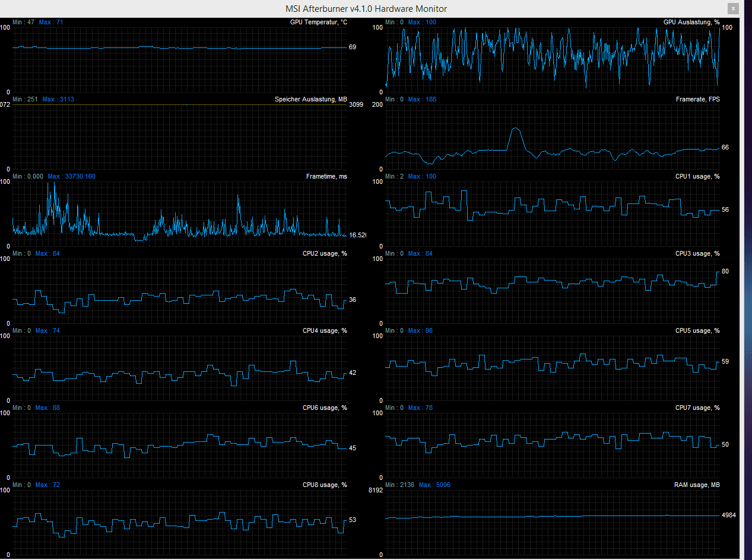Click the current memory value 3099
Screen dimensions: 752x560
(x=356, y=105)
